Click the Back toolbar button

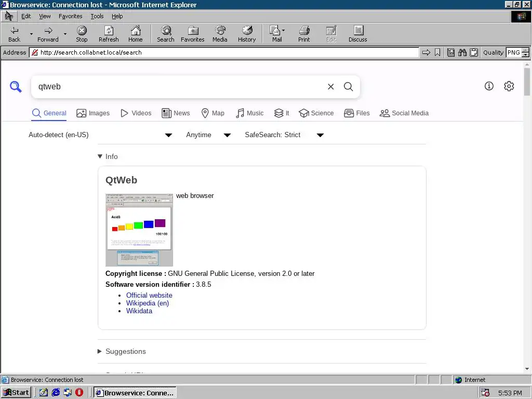[x=14, y=34]
